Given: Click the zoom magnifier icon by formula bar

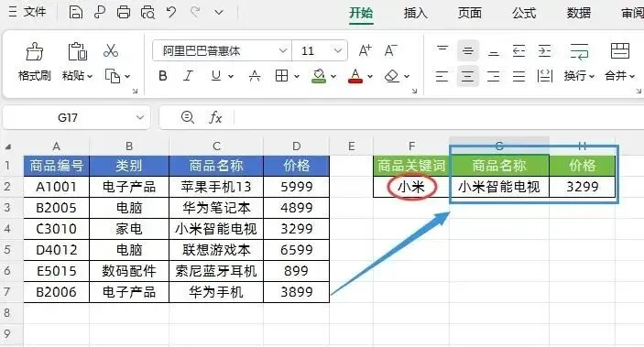Looking at the screenshot, I should pyautogui.click(x=188, y=118).
